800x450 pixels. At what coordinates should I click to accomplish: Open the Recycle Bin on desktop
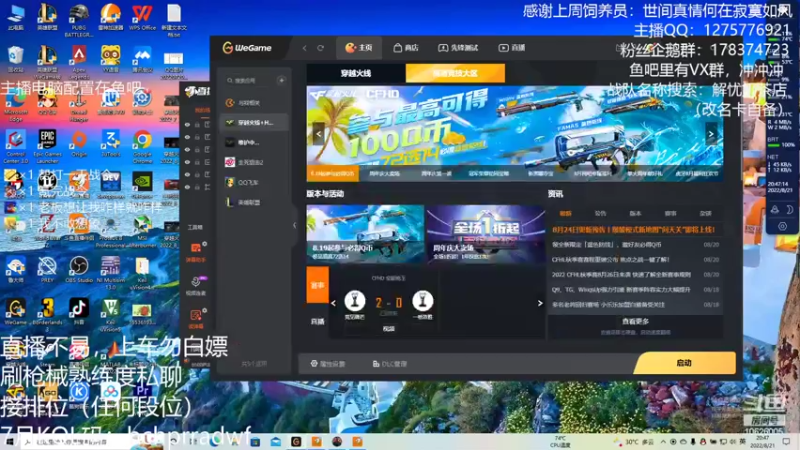[16, 59]
